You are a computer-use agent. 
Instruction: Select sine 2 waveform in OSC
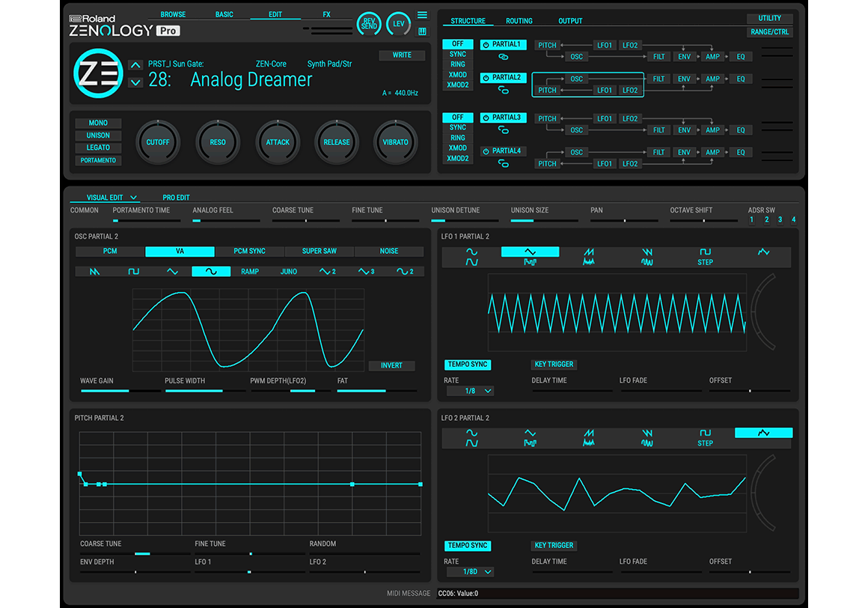point(405,271)
